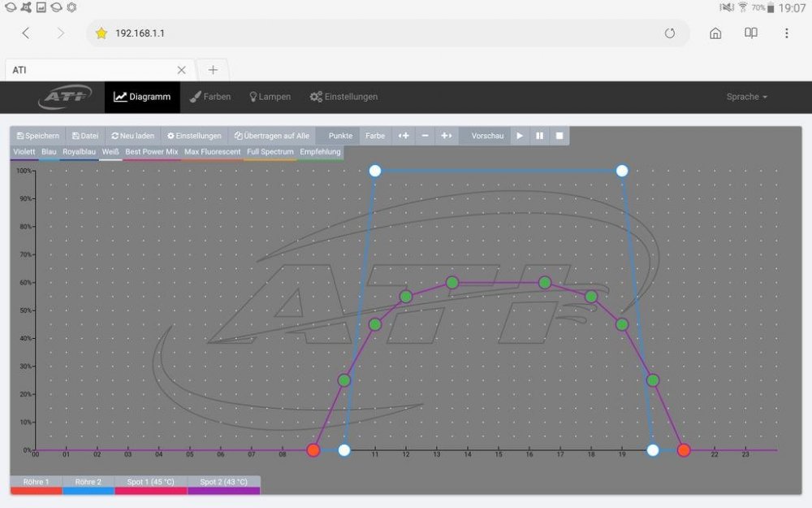
Task: Expand the Sprache language dropdown
Action: click(746, 97)
